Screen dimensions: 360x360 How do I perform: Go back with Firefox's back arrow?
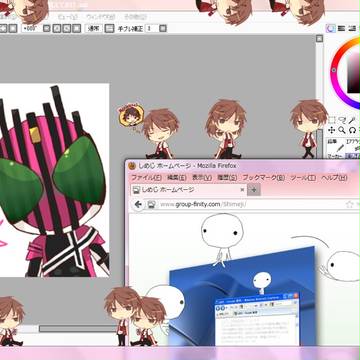pyautogui.click(x=138, y=204)
